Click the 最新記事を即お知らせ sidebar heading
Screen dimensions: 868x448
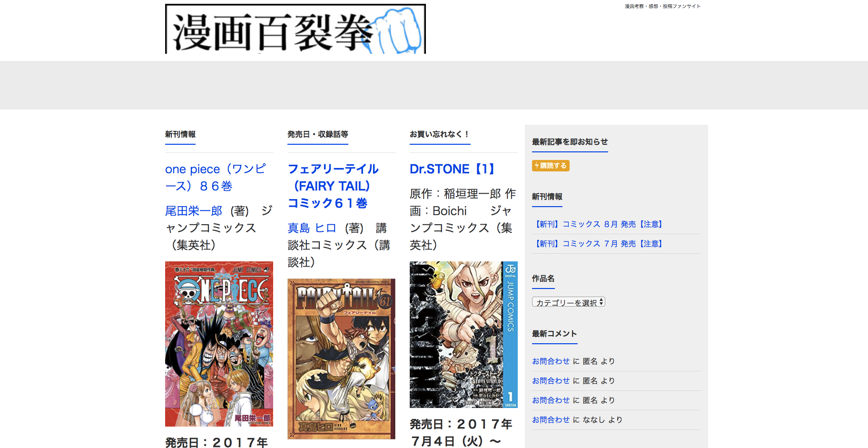point(570,142)
